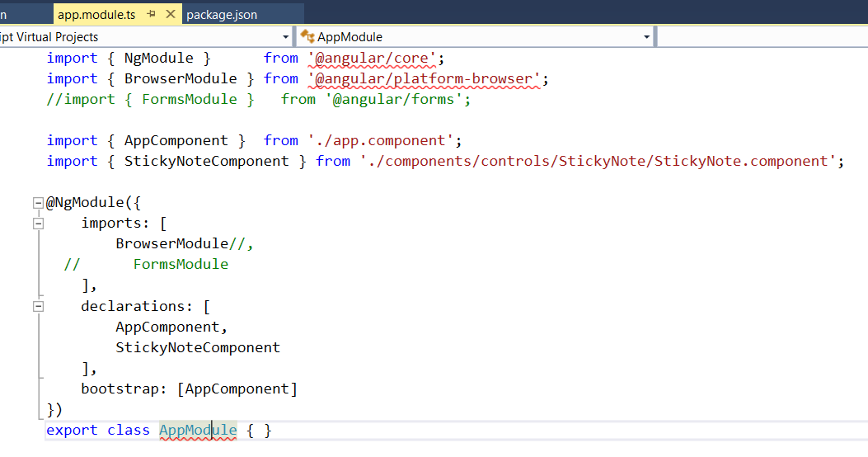Click the bootstrap: [AppComponent] line
This screenshot has height=457, width=868.
(190, 389)
